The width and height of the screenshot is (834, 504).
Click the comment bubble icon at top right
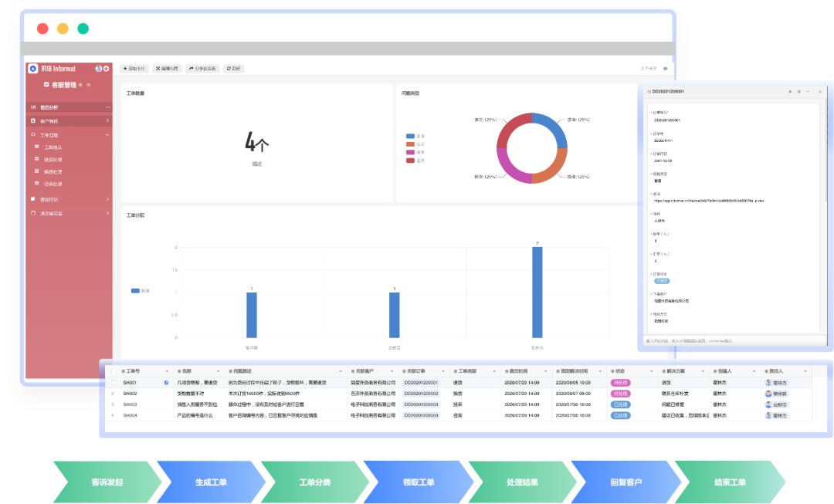click(666, 69)
